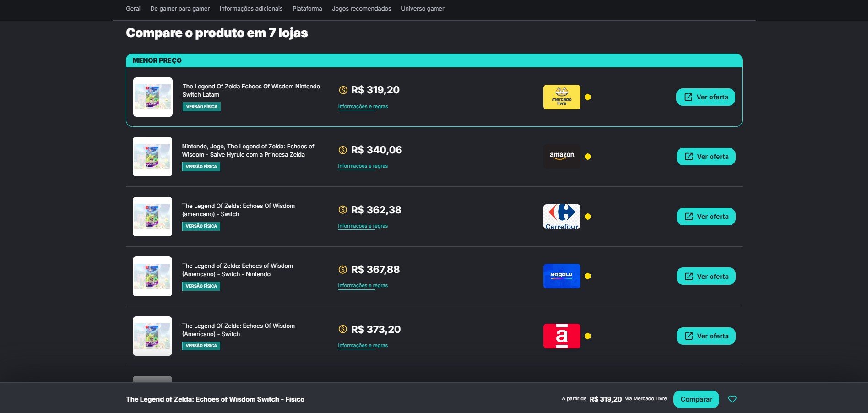Viewport: 868px width, 413px height.
Task: Open Informações e regras under R$ 373,20
Action: pyautogui.click(x=363, y=345)
